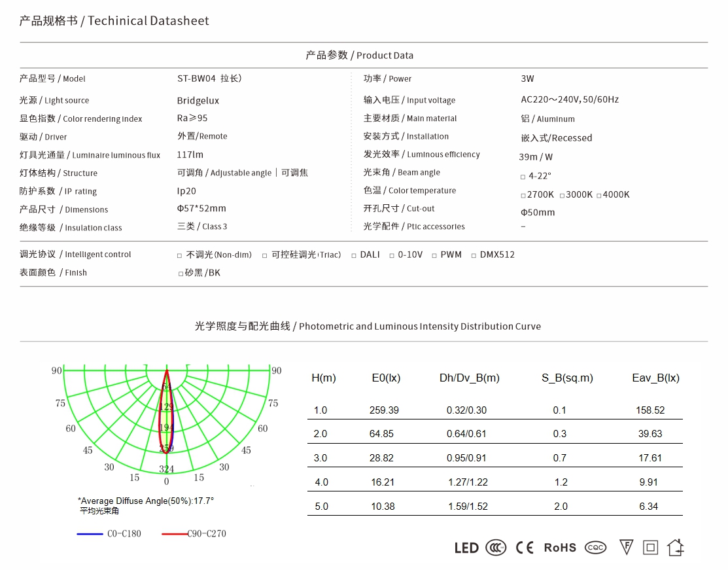Select the 3W power value
The height and width of the screenshot is (570, 728).
point(527,79)
